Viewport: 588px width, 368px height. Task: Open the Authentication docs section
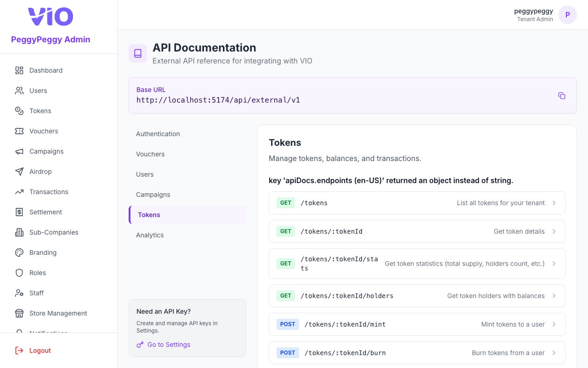tap(187, 134)
